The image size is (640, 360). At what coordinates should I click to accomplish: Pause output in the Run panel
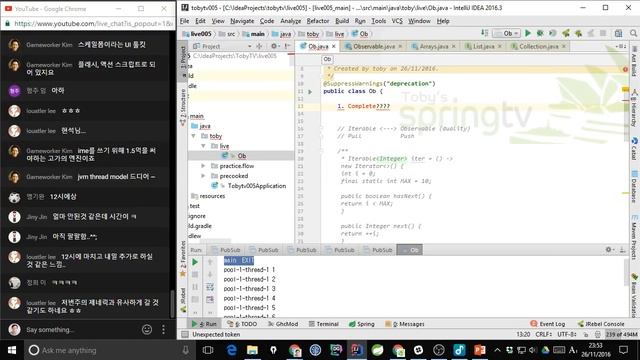pos(195,287)
